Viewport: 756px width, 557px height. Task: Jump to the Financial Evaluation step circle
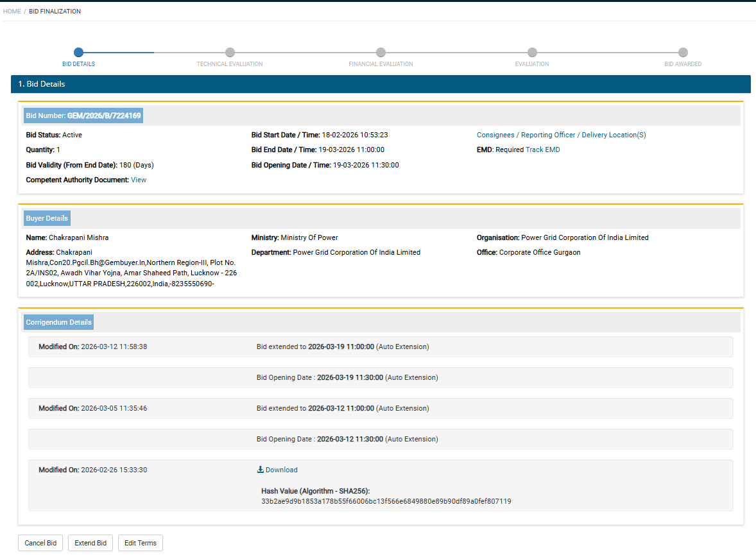(x=381, y=53)
